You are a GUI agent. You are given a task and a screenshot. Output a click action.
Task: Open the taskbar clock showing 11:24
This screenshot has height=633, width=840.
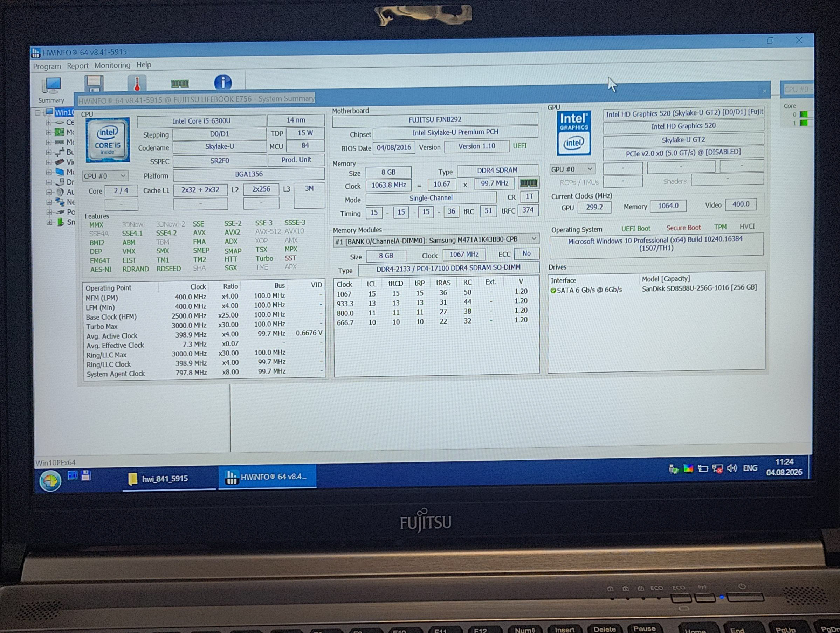pyautogui.click(x=784, y=467)
